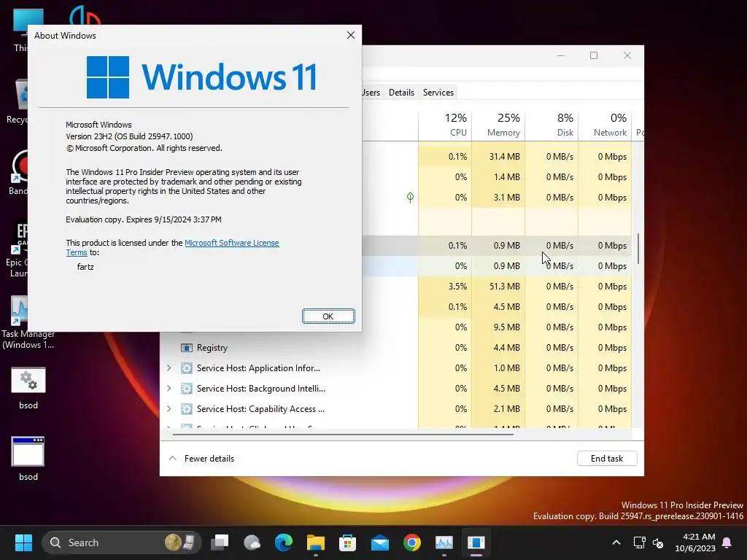Click the taskbar Search box
Image resolution: width=747 pixels, height=560 pixels.
(x=122, y=542)
